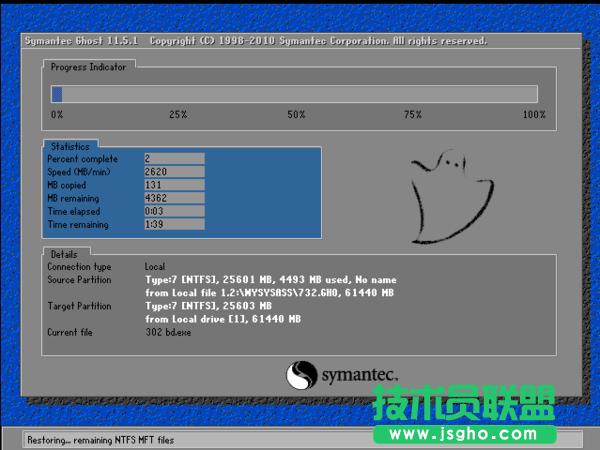600x450 pixels.
Task: Select the Speed (MB/min) value field
Action: pos(173,172)
